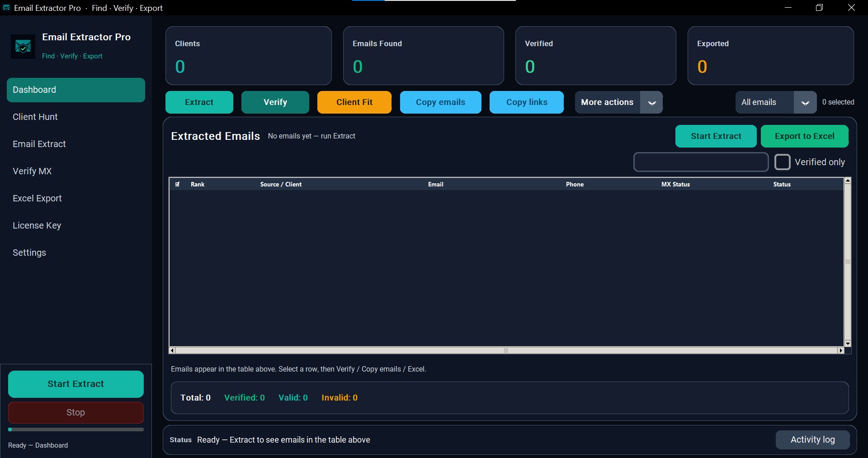Click the progress bar under Stop
The image size is (868, 458).
[76, 429]
